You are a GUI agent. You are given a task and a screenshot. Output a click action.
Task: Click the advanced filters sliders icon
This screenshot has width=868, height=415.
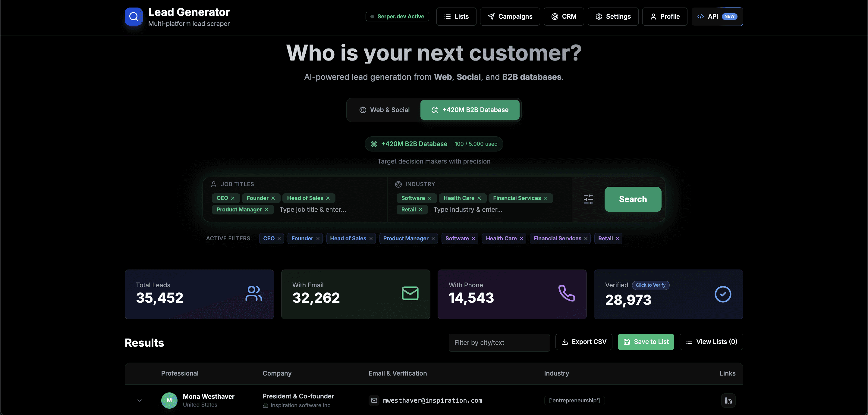588,199
